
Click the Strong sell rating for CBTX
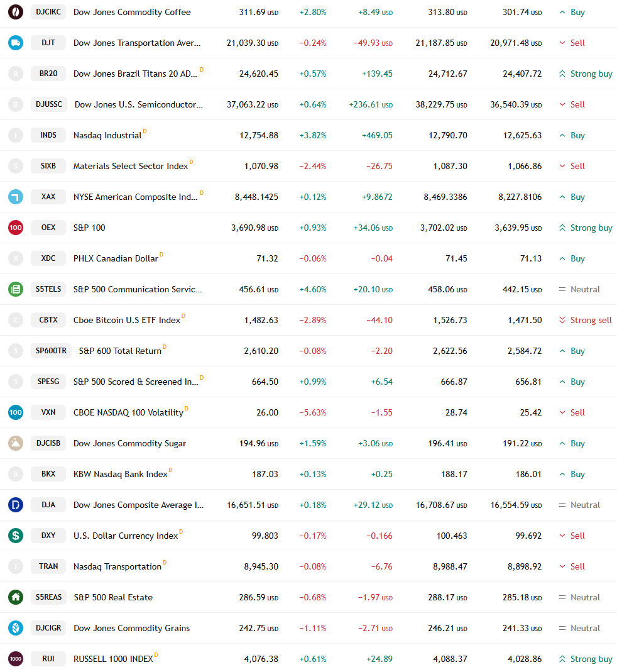(x=586, y=320)
